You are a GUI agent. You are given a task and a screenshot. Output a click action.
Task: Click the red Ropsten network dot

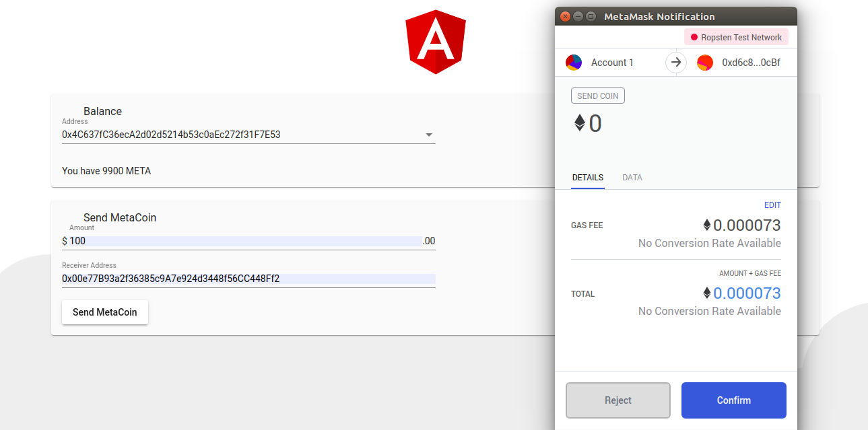pyautogui.click(x=694, y=38)
